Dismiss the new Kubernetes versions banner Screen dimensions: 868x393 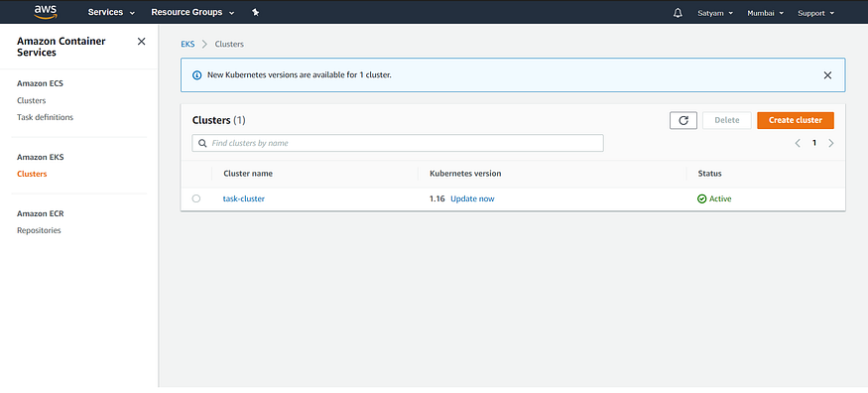(x=827, y=75)
